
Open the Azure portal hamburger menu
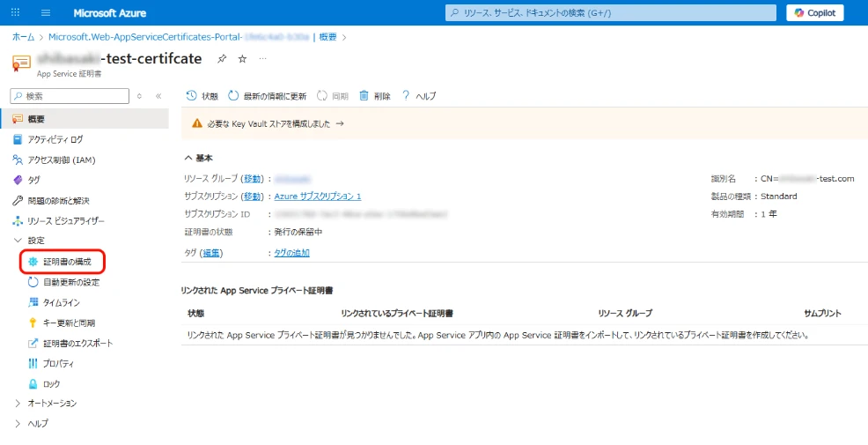[x=46, y=13]
